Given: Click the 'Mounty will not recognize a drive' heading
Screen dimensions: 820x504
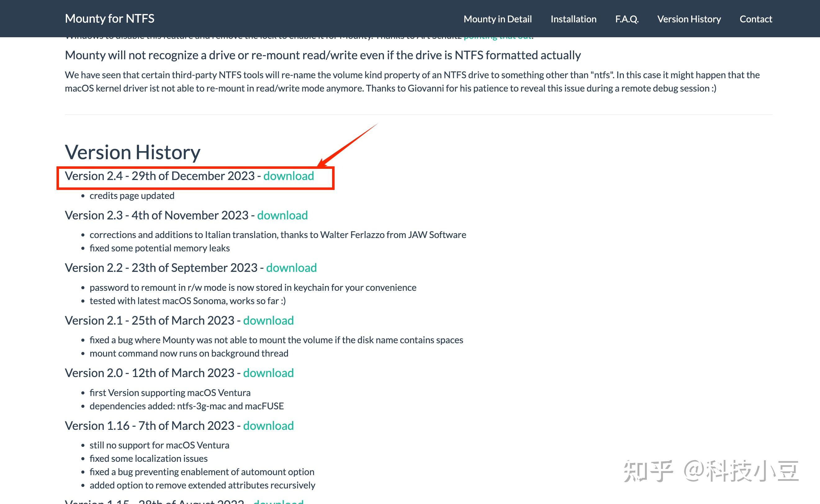Looking at the screenshot, I should [322, 55].
